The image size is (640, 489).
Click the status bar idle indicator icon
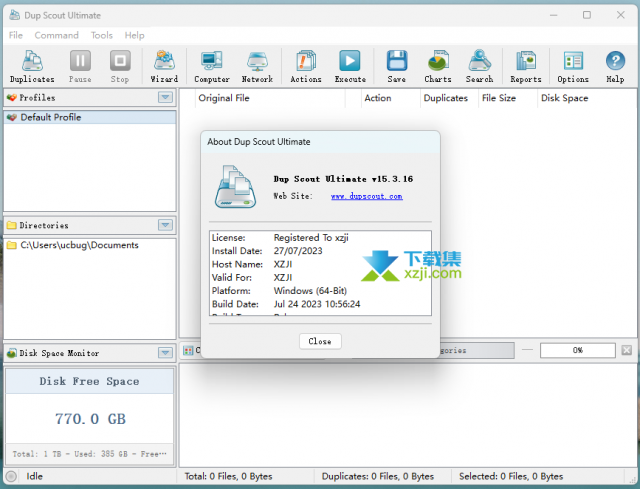point(11,476)
